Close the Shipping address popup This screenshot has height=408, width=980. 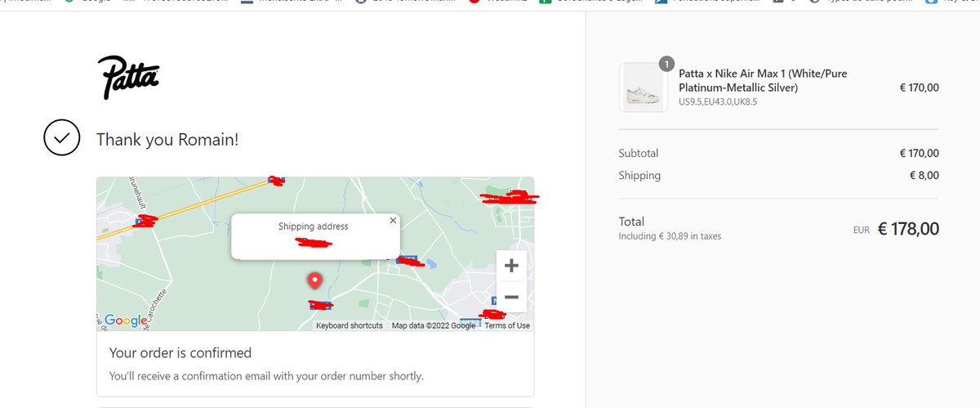tap(393, 221)
